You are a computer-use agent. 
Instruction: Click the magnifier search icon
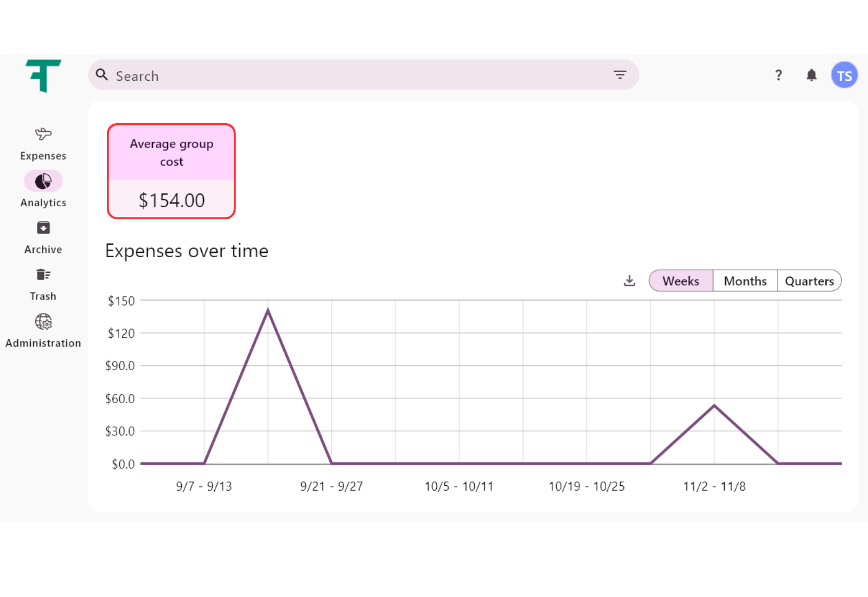click(101, 75)
